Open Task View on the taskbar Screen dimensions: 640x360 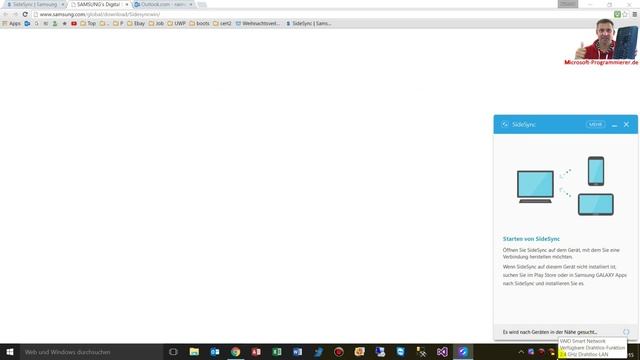tap(173, 352)
